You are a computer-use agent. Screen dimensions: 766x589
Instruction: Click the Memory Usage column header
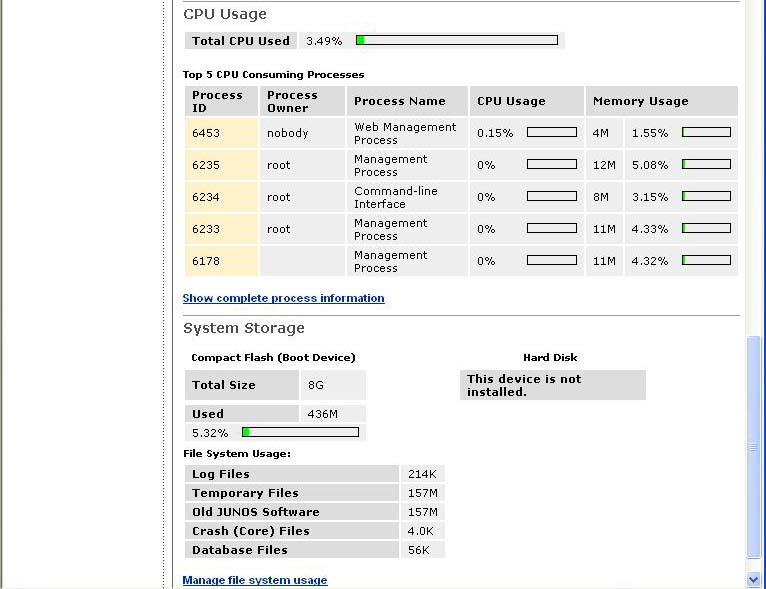pos(640,101)
